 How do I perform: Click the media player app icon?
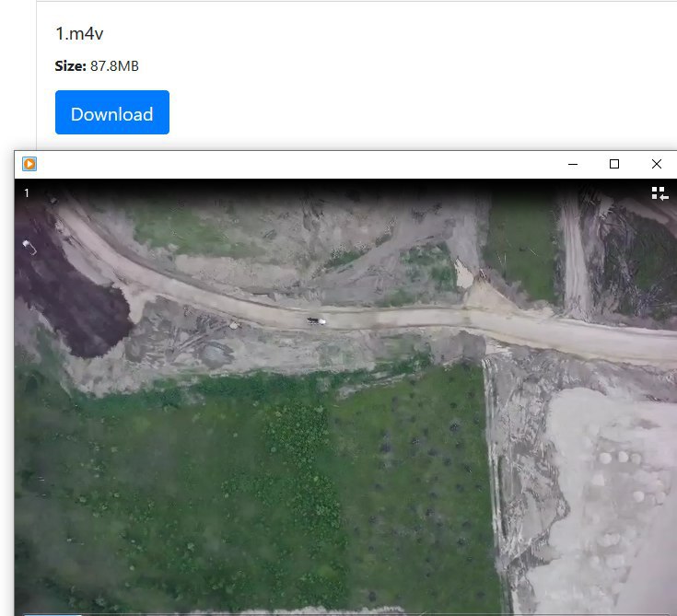tap(29, 164)
